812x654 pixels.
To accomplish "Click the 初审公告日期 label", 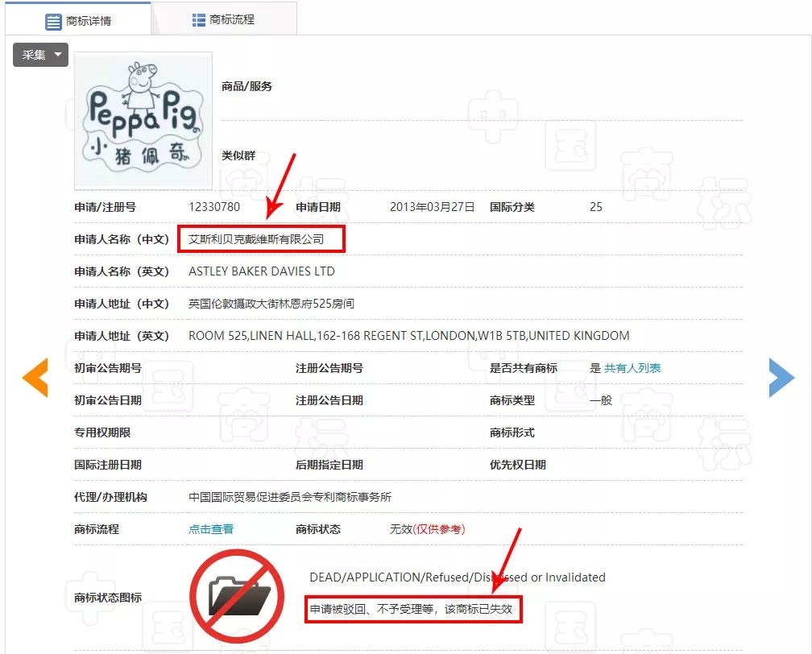I will coord(108,400).
